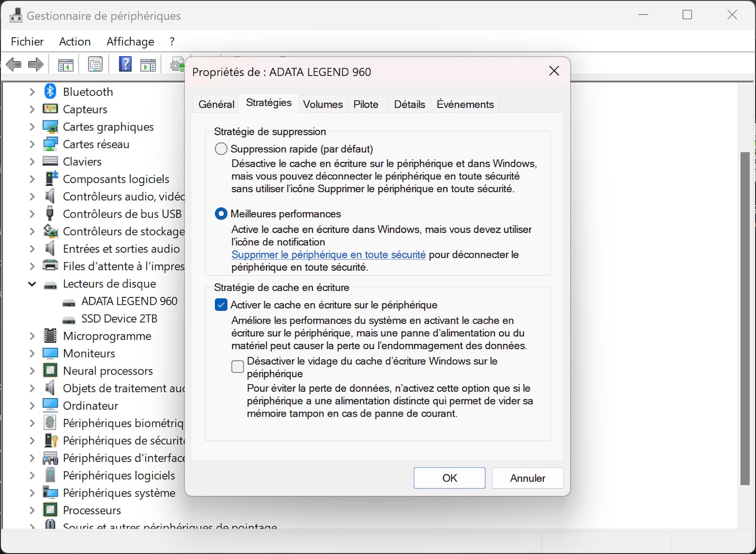Image resolution: width=756 pixels, height=554 pixels.
Task: Select Meilleures performances radio button
Action: click(221, 213)
